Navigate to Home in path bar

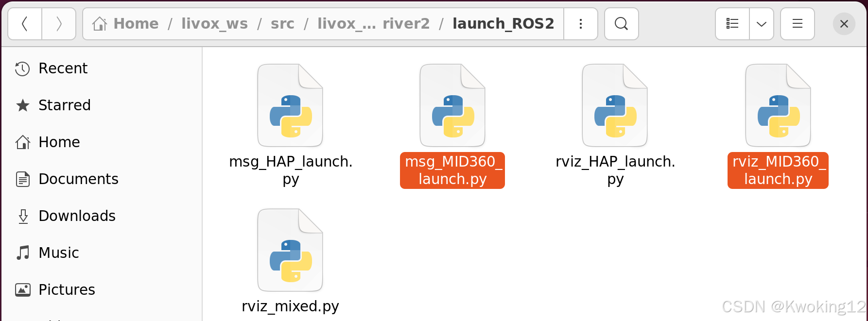(136, 24)
